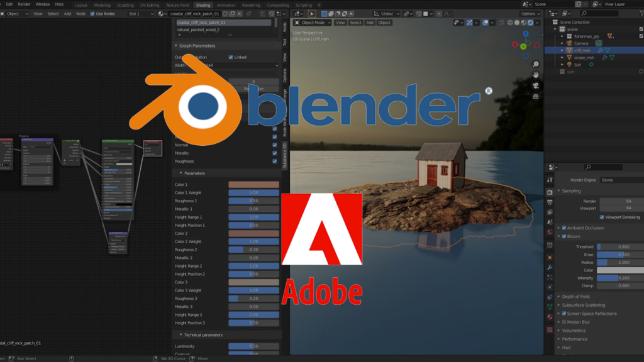Open the Physics properties icon
644x362 pixels.
pyautogui.click(x=550, y=287)
